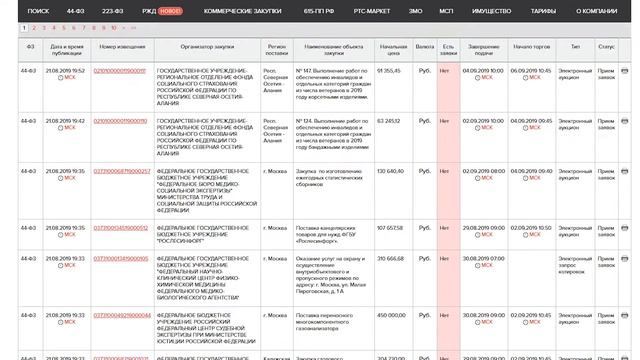Print the 310 666,68 notice row

click(624, 258)
